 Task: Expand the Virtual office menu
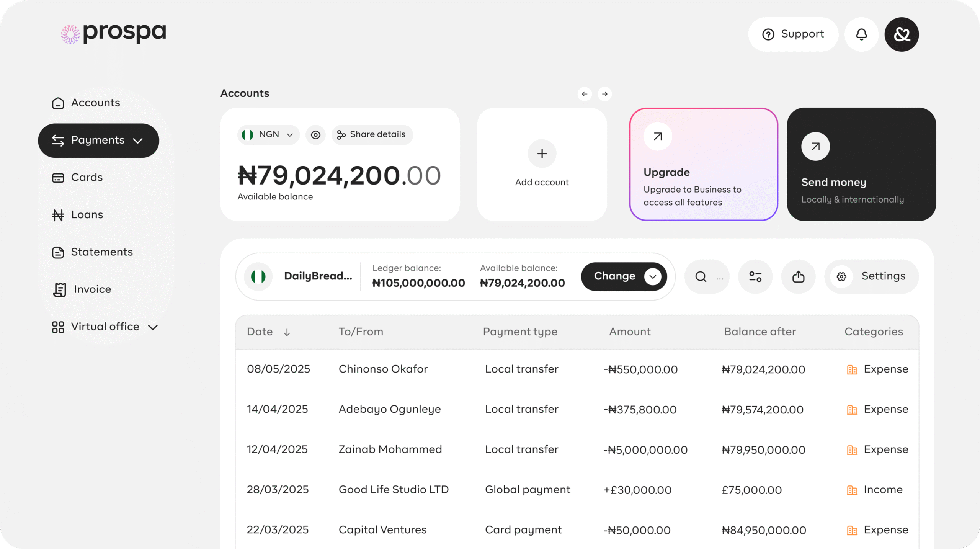coord(105,327)
